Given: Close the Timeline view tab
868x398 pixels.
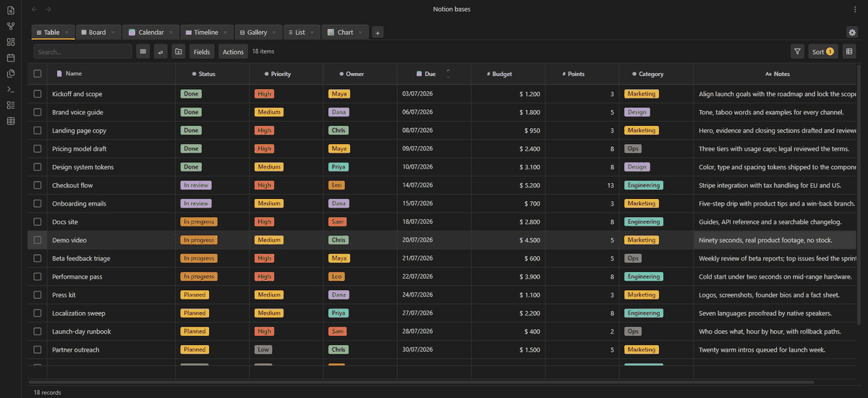Looking at the screenshot, I should pyautogui.click(x=226, y=33).
